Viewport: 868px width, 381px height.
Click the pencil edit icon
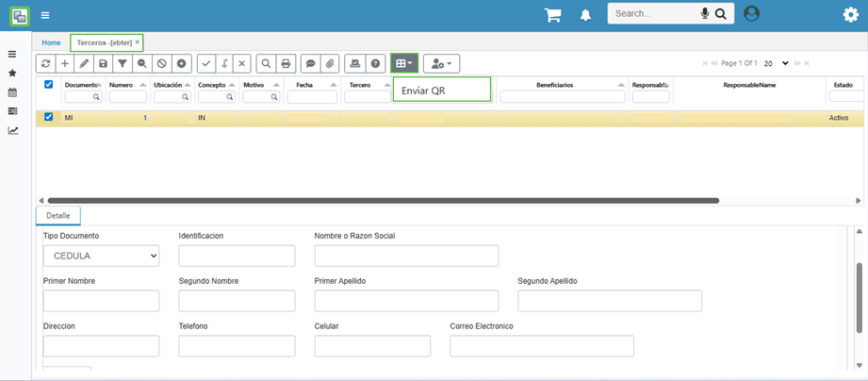(x=84, y=63)
